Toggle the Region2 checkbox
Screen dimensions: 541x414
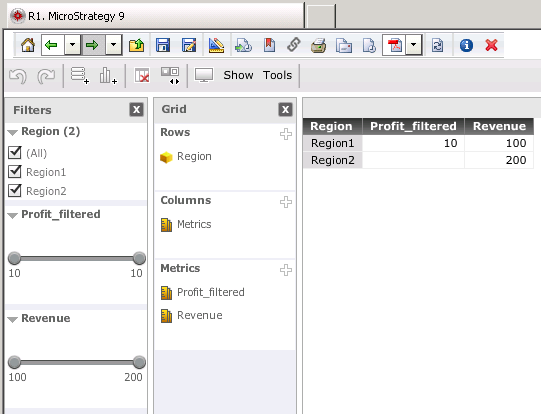[14, 190]
